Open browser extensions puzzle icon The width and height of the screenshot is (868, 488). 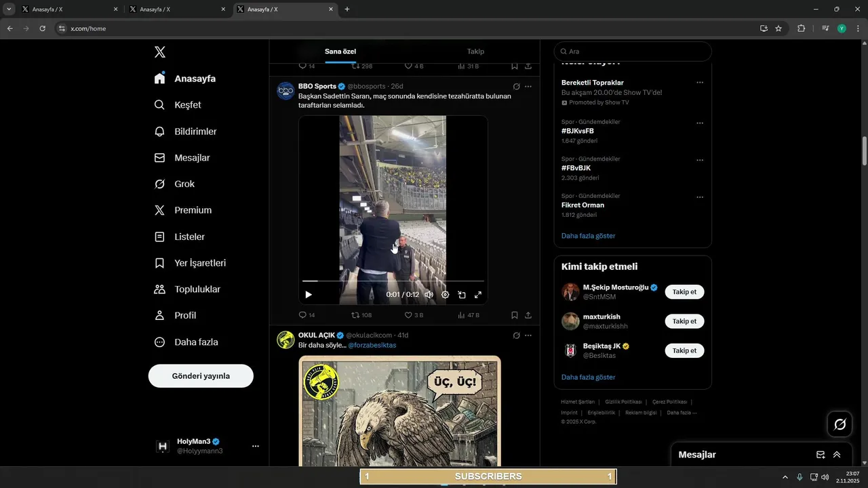(x=802, y=28)
